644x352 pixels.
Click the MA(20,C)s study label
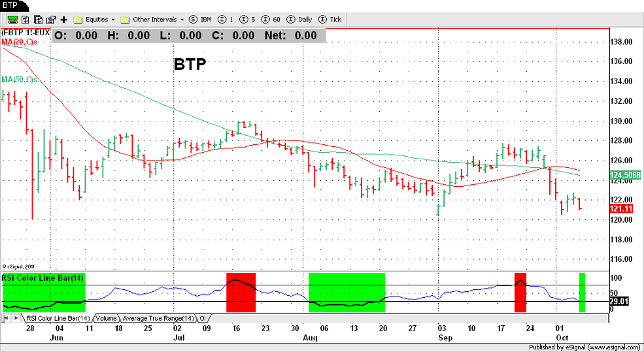tap(20, 42)
